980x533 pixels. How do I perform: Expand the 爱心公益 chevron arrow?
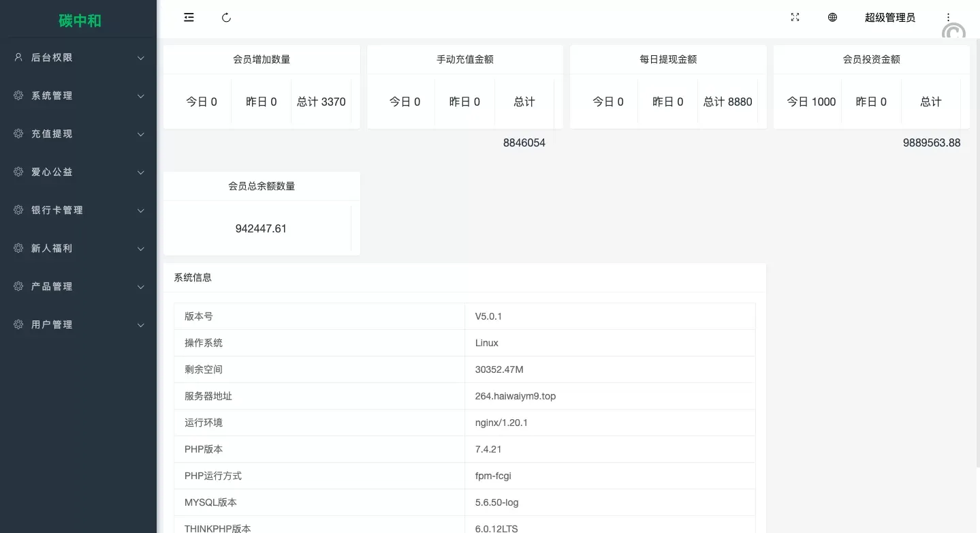tap(141, 172)
